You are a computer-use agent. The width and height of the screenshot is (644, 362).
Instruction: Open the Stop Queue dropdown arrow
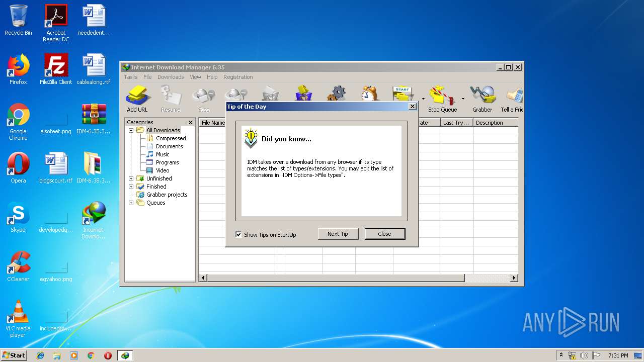[463, 99]
